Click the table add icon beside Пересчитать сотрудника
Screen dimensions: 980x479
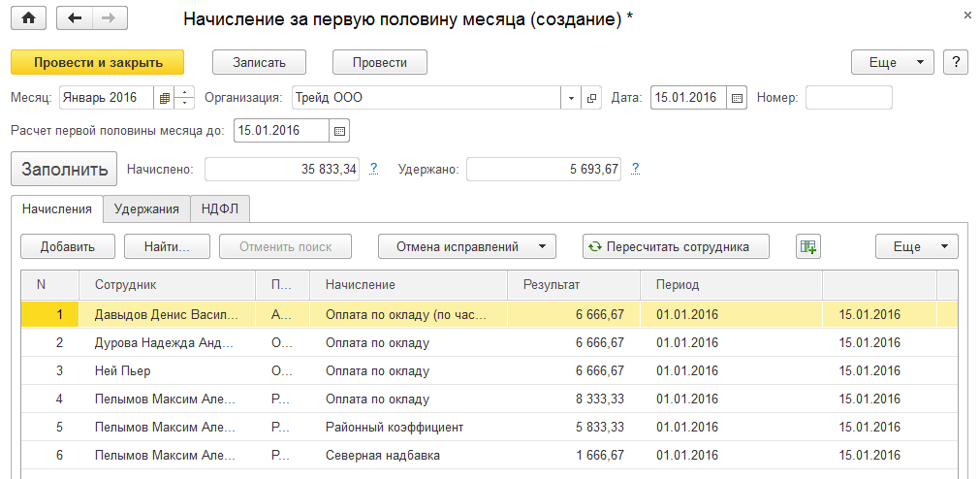[x=808, y=246]
